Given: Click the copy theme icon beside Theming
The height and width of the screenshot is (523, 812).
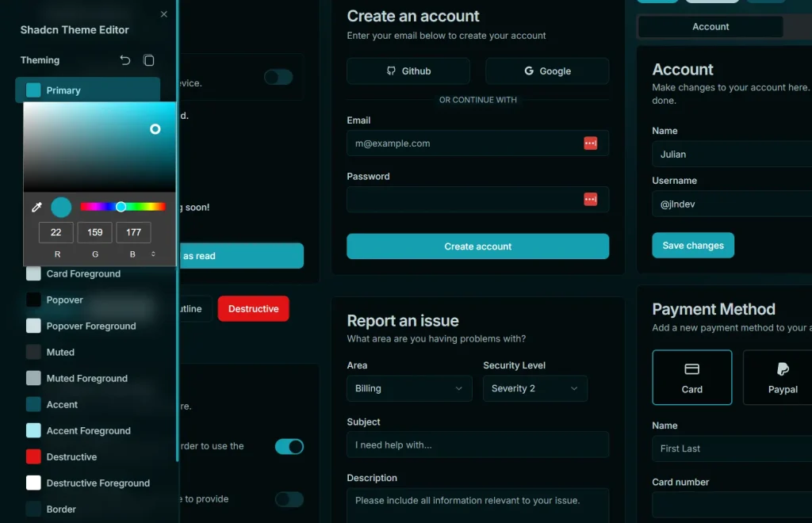Looking at the screenshot, I should 149,59.
